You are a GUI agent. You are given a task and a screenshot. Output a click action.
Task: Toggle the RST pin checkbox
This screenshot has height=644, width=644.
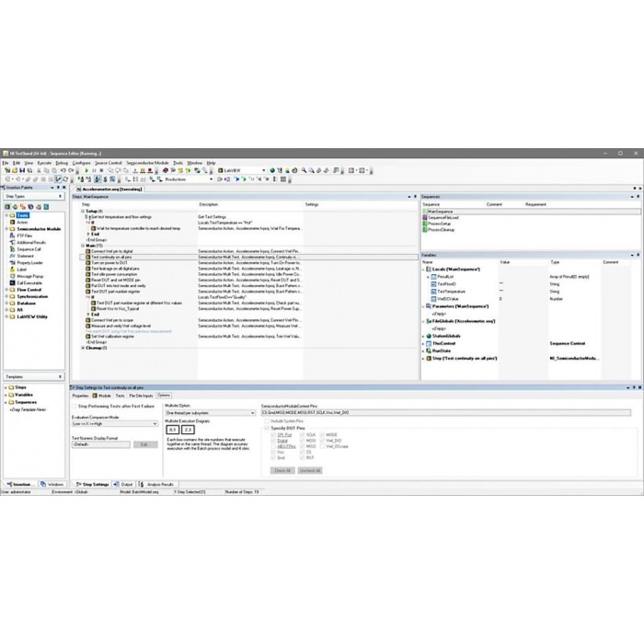[x=303, y=457]
